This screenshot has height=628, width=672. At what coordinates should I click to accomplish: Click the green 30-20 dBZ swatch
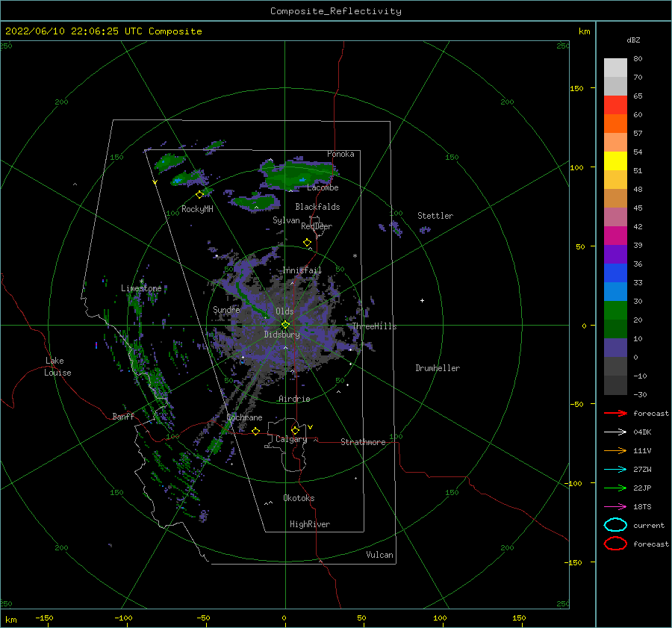pyautogui.click(x=615, y=311)
